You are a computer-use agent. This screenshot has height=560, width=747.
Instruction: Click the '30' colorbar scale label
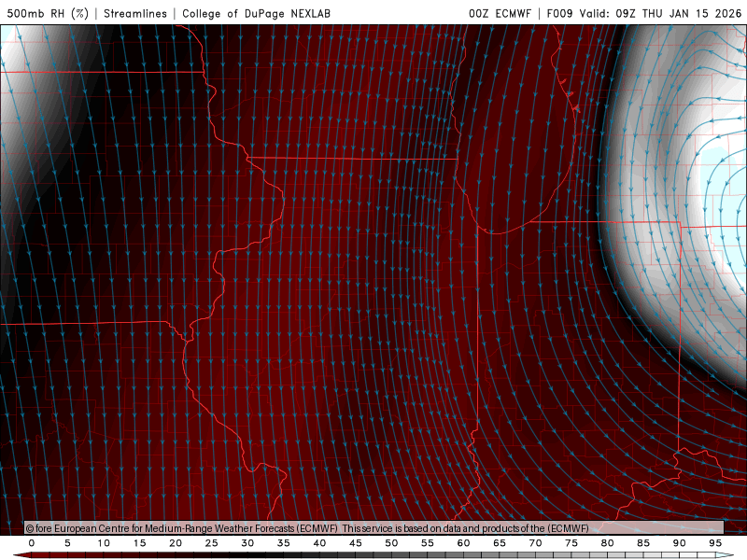pyautogui.click(x=247, y=543)
